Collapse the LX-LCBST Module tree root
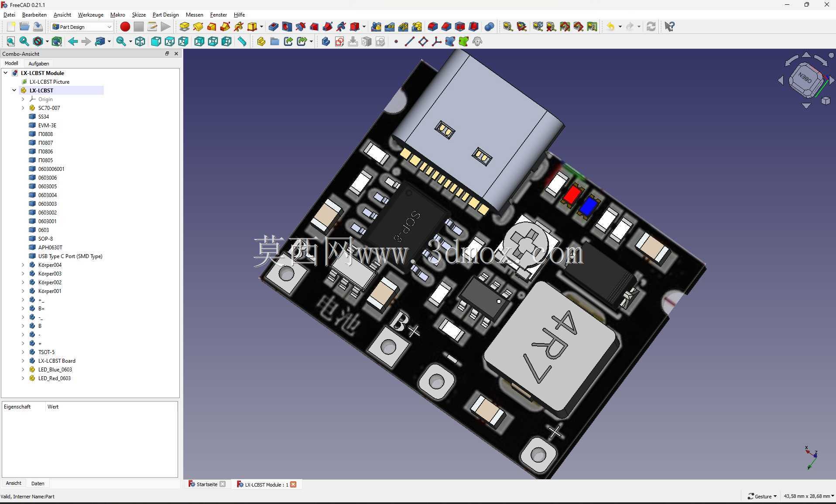Viewport: 836px width, 504px height. point(6,73)
